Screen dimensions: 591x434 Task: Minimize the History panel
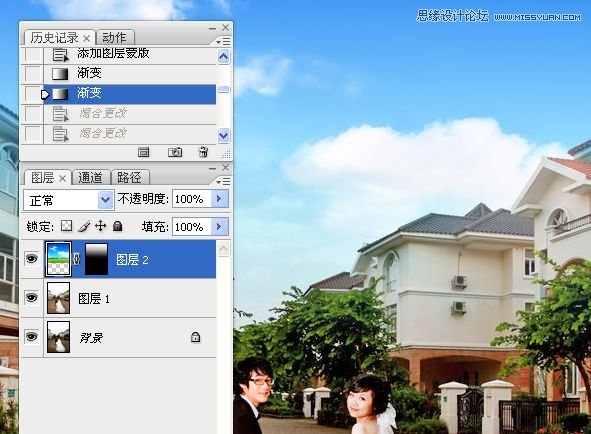click(x=213, y=28)
